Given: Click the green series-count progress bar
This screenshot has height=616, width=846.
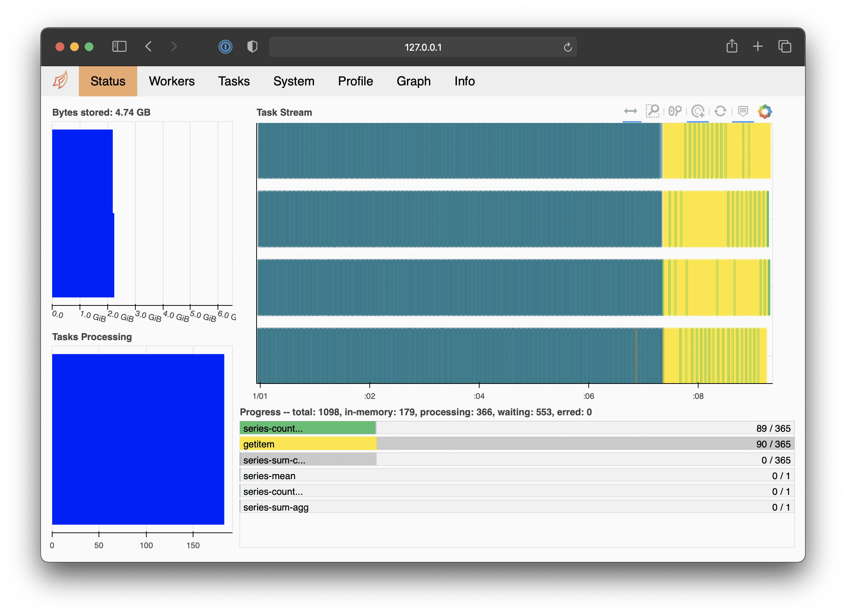Looking at the screenshot, I should point(308,428).
